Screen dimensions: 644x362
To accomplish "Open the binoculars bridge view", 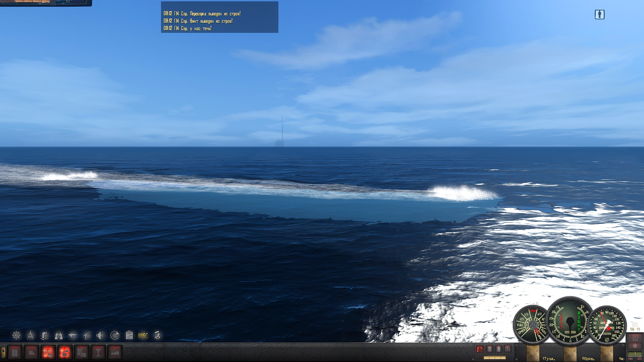I will [59, 335].
